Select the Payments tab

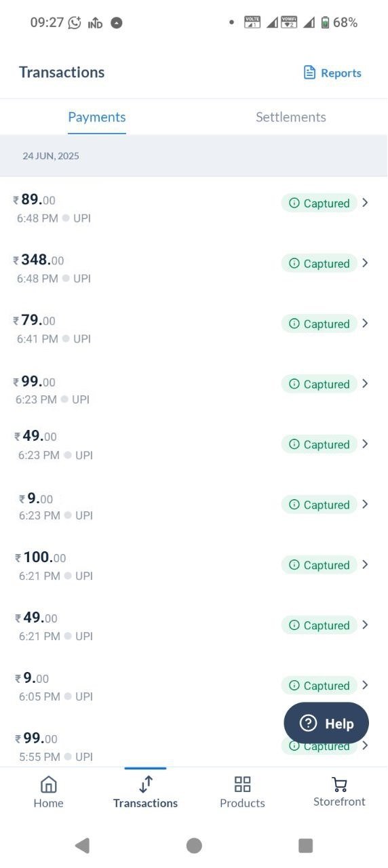97,117
